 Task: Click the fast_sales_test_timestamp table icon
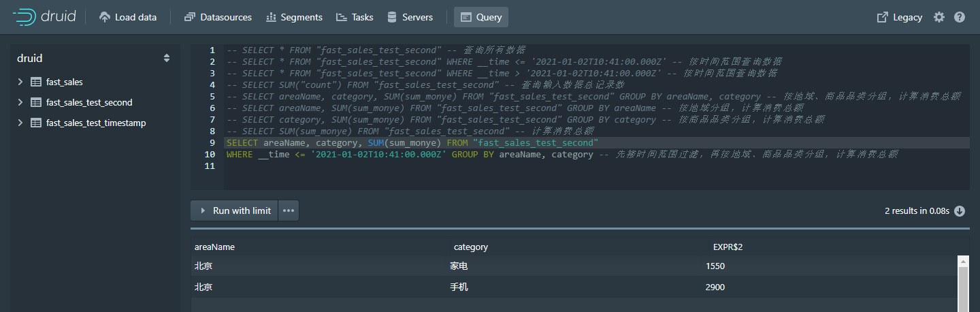coord(36,123)
